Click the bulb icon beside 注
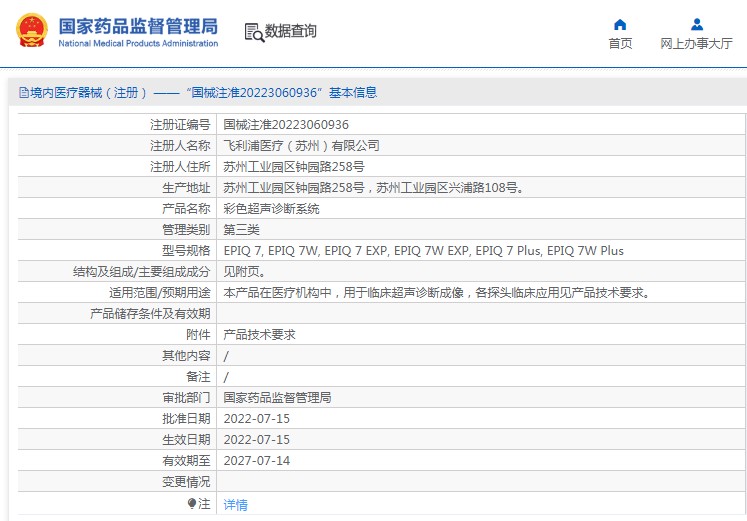The image size is (747, 521). (x=192, y=503)
